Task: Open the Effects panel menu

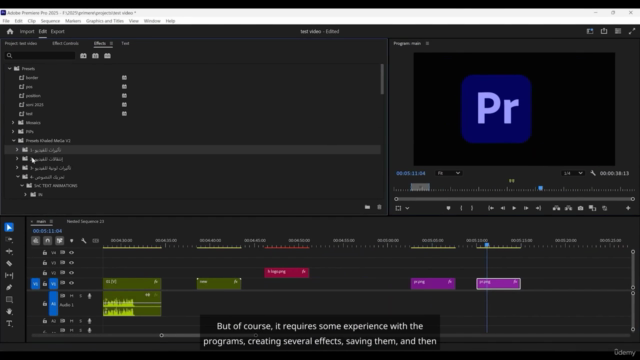Action: point(111,43)
